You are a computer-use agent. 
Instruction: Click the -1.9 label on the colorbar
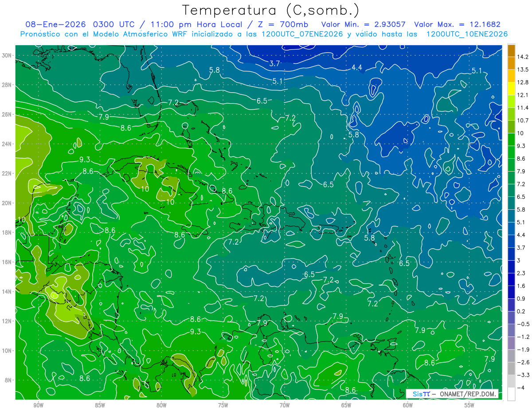[523, 349]
